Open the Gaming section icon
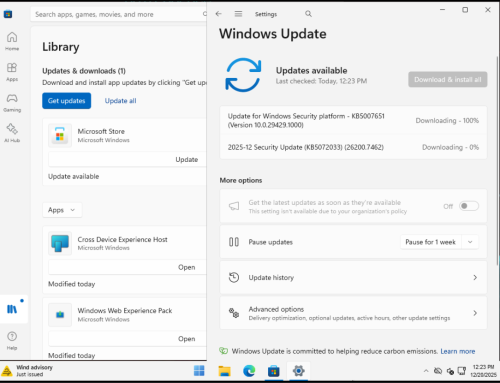The image size is (500, 383). 12,102
